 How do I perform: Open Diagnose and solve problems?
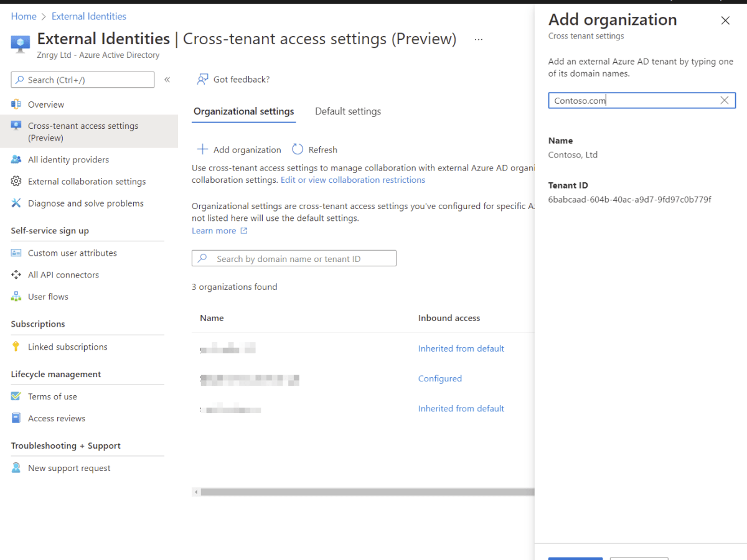coord(85,203)
